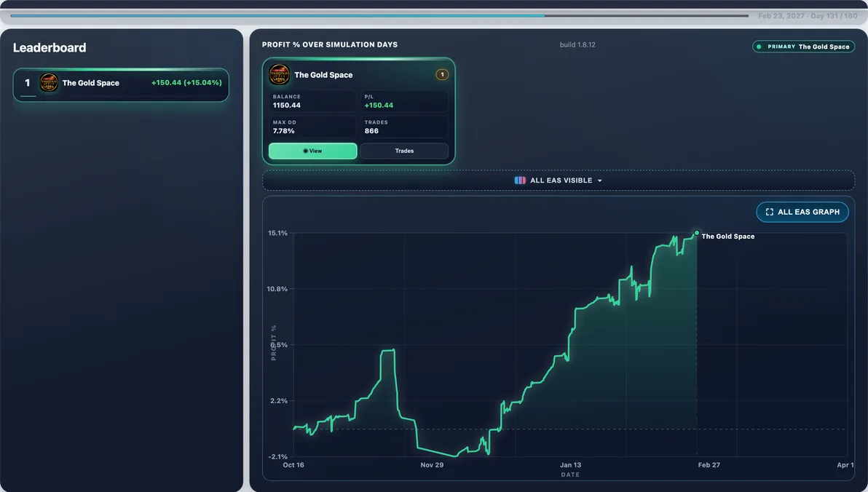Click The Gold Space avatar in leaderboard row
Image resolution: width=868 pixels, height=492 pixels.
(49, 83)
